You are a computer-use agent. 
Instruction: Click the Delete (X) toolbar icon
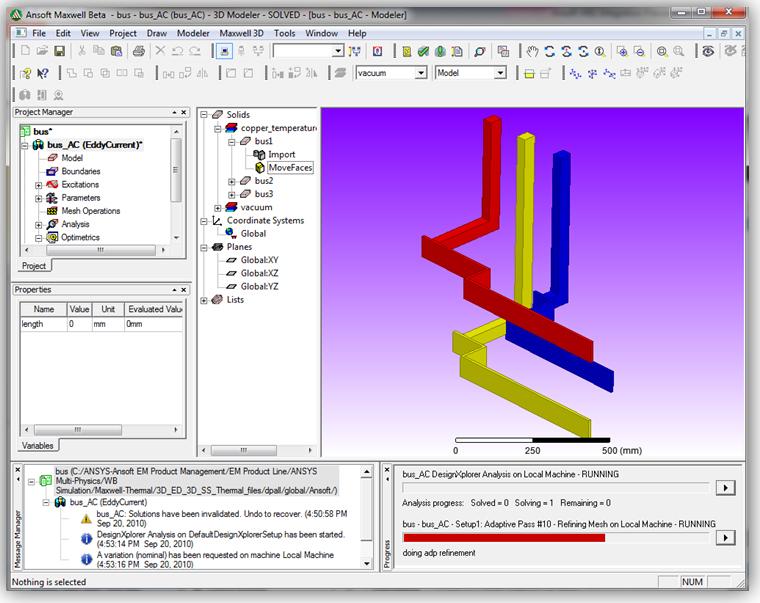pyautogui.click(x=160, y=50)
